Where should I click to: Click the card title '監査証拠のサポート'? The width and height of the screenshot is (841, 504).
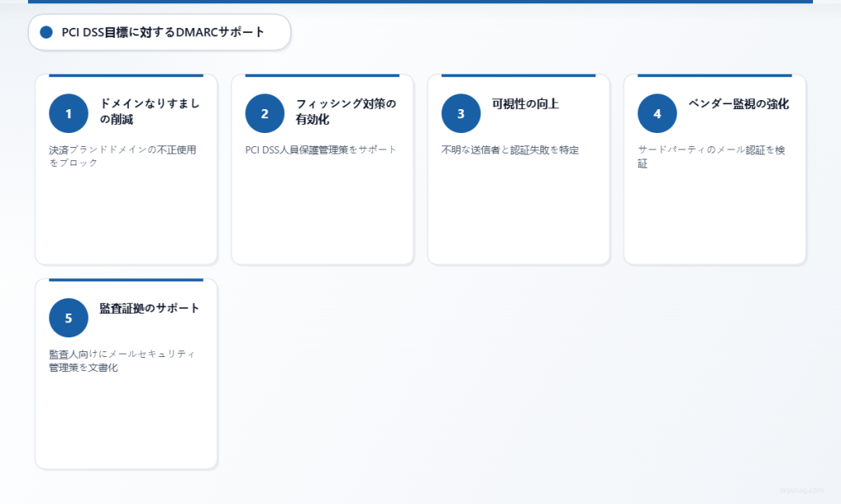(x=149, y=309)
